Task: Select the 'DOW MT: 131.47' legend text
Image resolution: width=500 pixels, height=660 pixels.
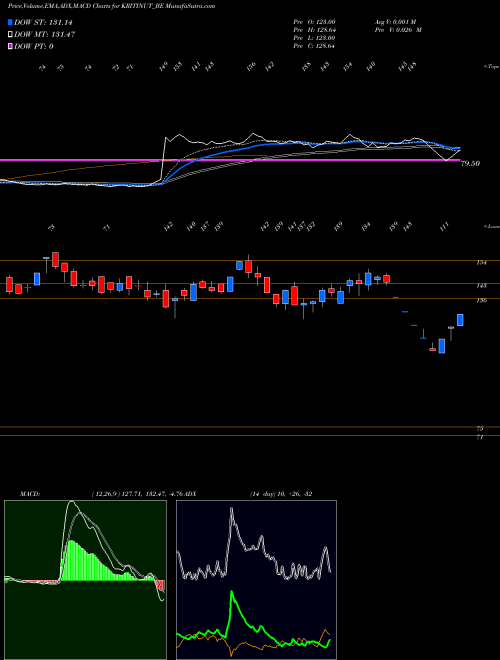Action: (45, 35)
